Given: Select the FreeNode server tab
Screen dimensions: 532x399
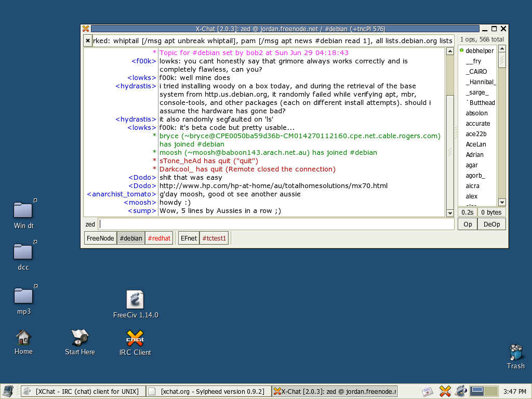Looking at the screenshot, I should point(101,238).
